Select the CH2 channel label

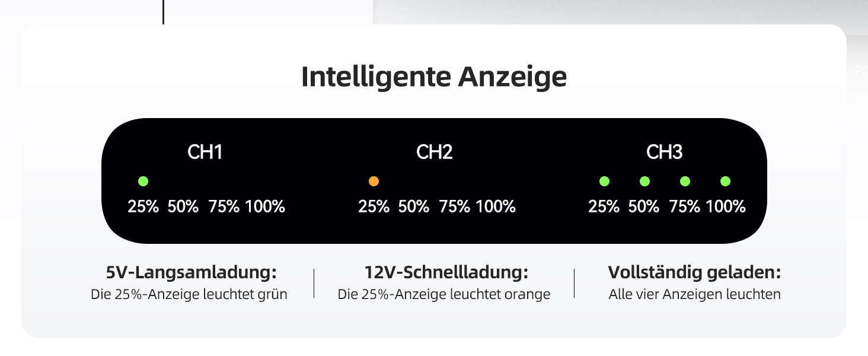pyautogui.click(x=435, y=152)
